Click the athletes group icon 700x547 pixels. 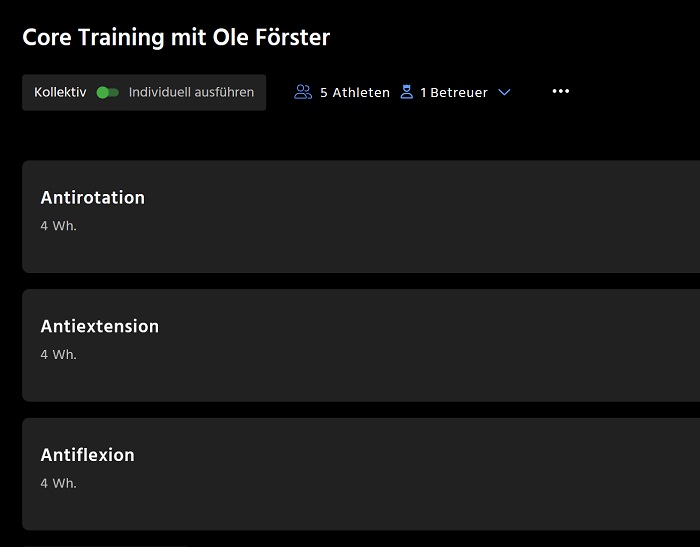tap(303, 92)
